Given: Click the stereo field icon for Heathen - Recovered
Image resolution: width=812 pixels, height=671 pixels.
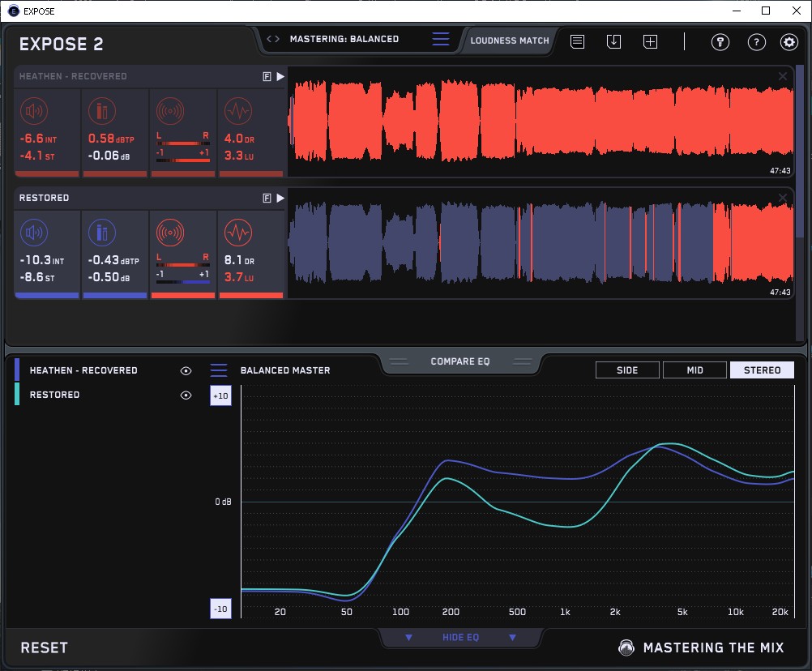Looking at the screenshot, I should 170,111.
